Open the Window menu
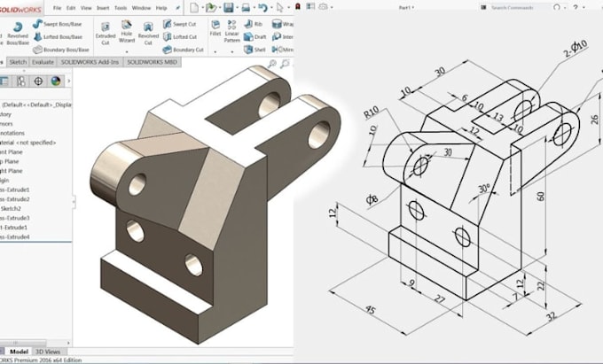 (x=141, y=8)
